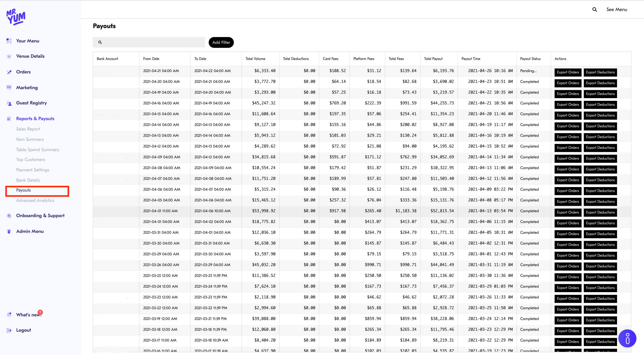Open Marketing section
The image size is (644, 355).
point(27,87)
